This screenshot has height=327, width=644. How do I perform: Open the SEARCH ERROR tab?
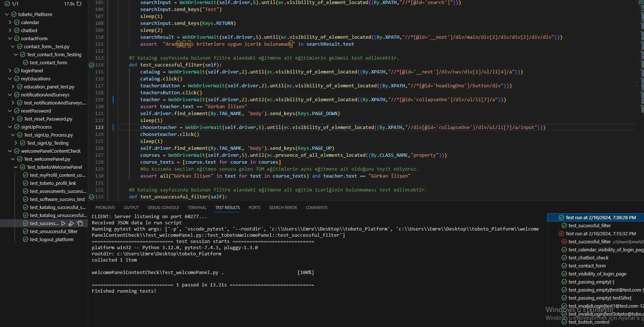point(283,208)
